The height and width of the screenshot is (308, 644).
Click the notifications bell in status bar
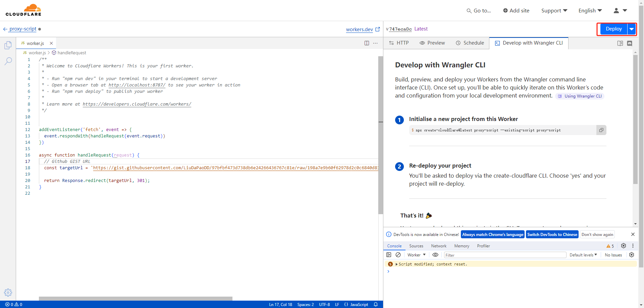(376, 304)
